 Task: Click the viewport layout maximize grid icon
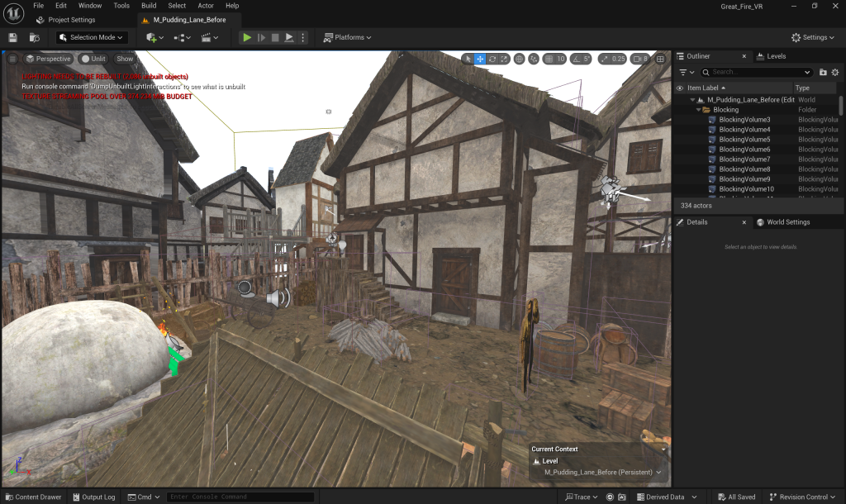pos(660,59)
